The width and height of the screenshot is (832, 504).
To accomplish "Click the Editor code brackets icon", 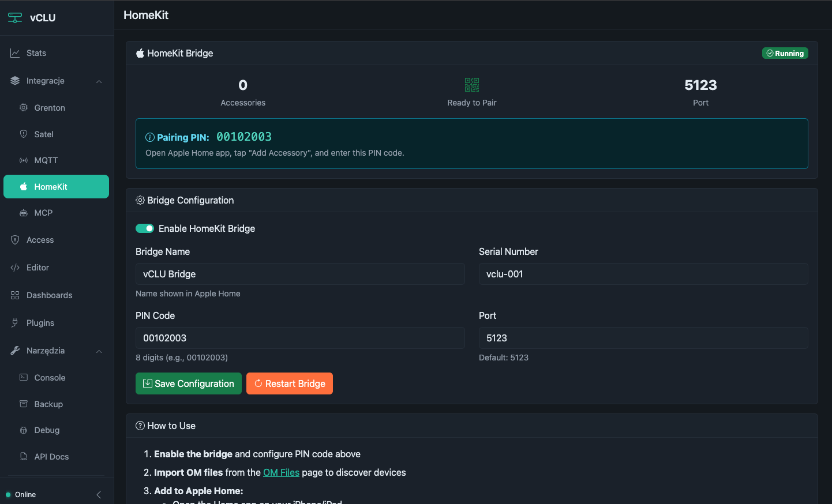I will pyautogui.click(x=15, y=268).
